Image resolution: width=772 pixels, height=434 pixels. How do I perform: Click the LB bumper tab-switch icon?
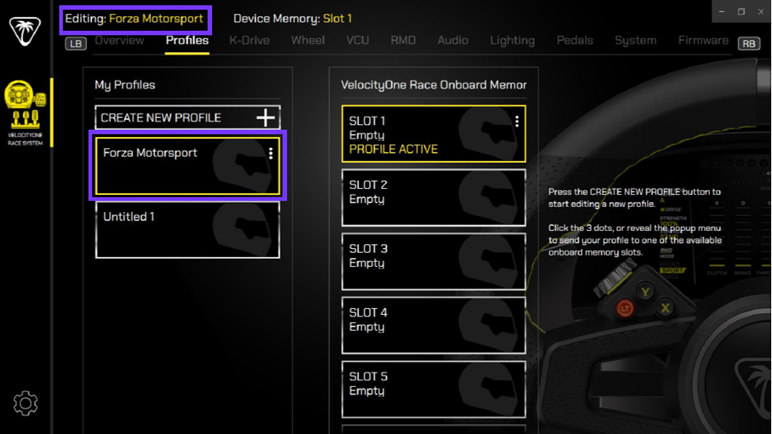(76, 43)
